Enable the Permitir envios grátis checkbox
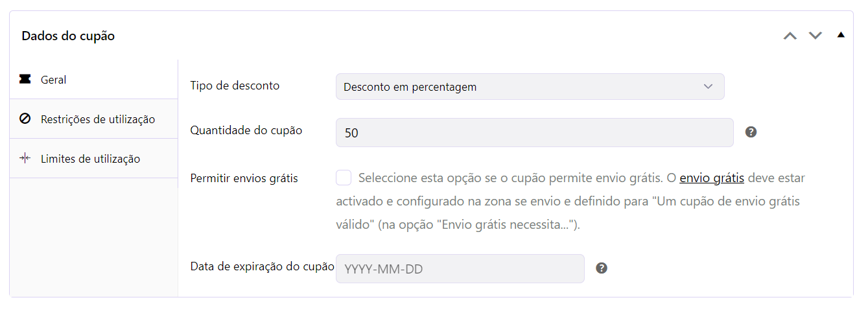This screenshot has height=326, width=868. tap(344, 178)
